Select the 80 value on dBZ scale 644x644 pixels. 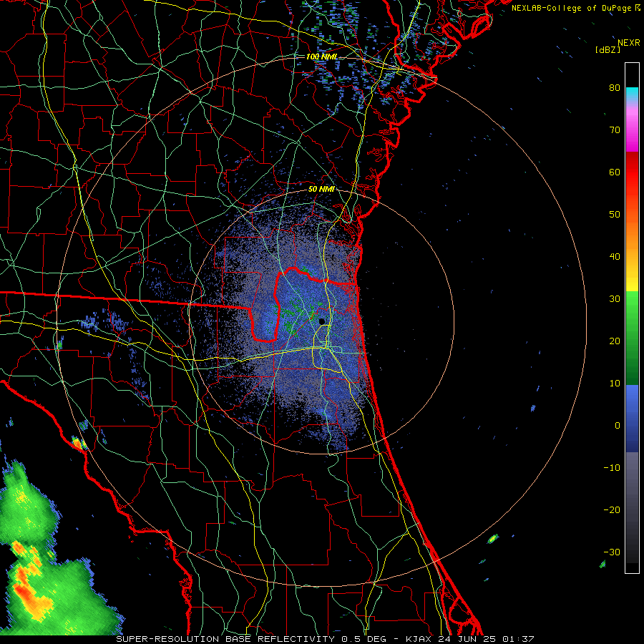click(x=615, y=87)
